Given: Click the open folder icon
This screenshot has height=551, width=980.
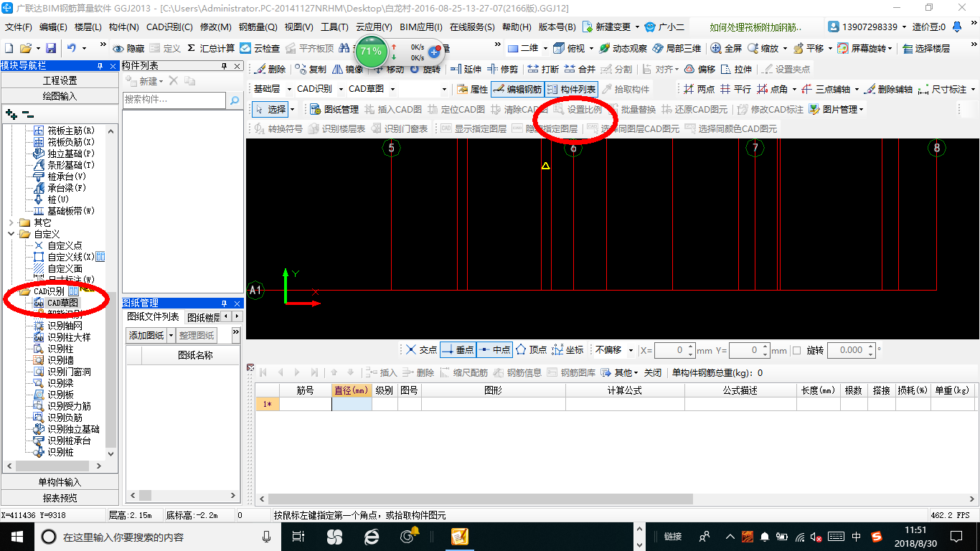Looking at the screenshot, I should [x=26, y=48].
